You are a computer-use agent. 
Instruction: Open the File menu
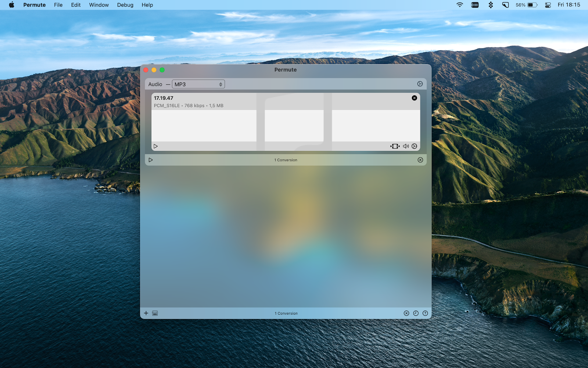58,5
